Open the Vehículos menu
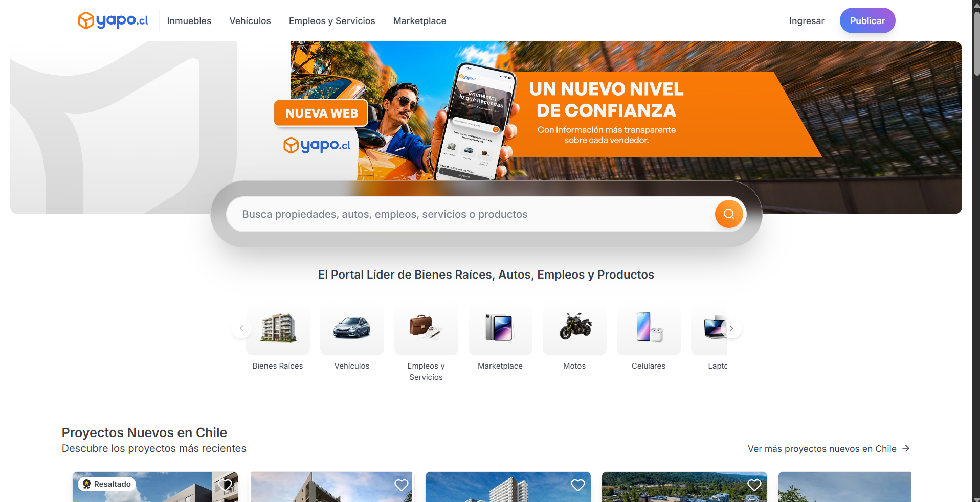Screen dimensions: 980x502 click(x=250, y=21)
